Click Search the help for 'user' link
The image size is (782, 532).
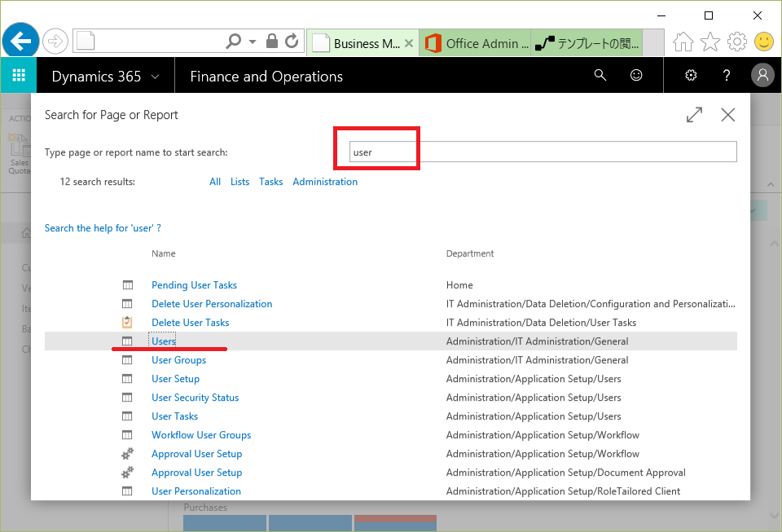point(103,228)
